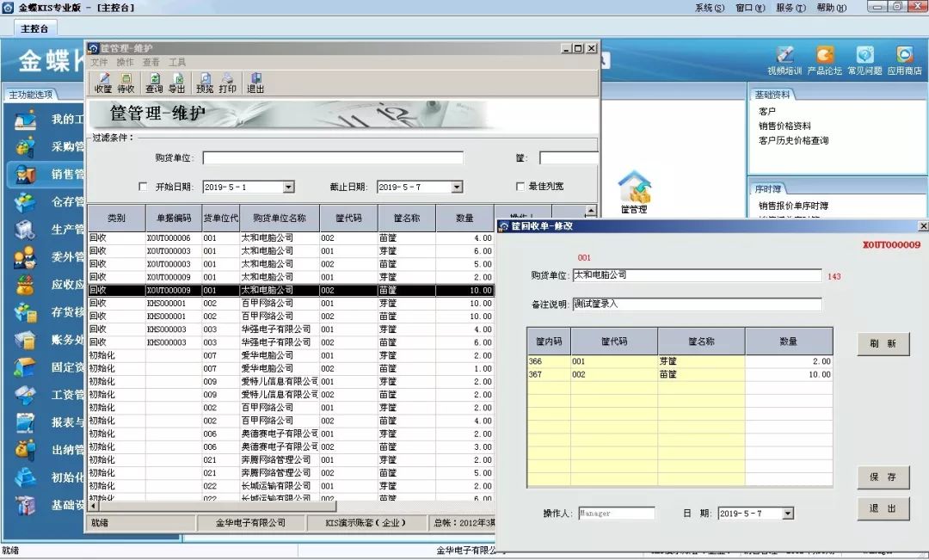This screenshot has width=929, height=560.
Task: Click the 收筐 toolbar icon
Action: [103, 83]
